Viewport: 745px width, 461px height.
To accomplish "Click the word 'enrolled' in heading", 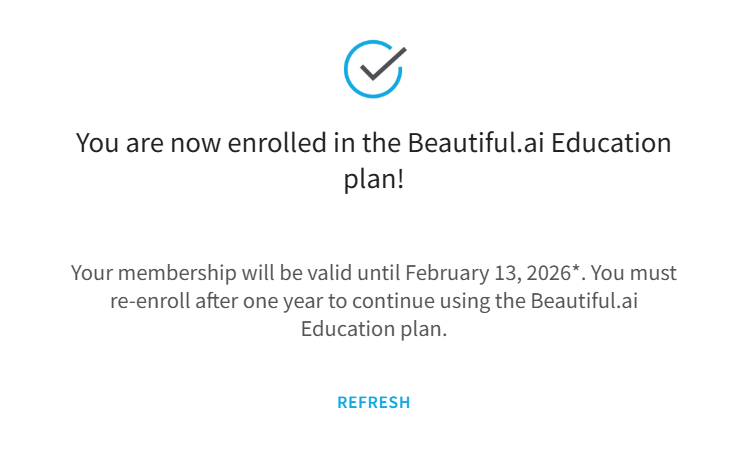I will point(277,143).
